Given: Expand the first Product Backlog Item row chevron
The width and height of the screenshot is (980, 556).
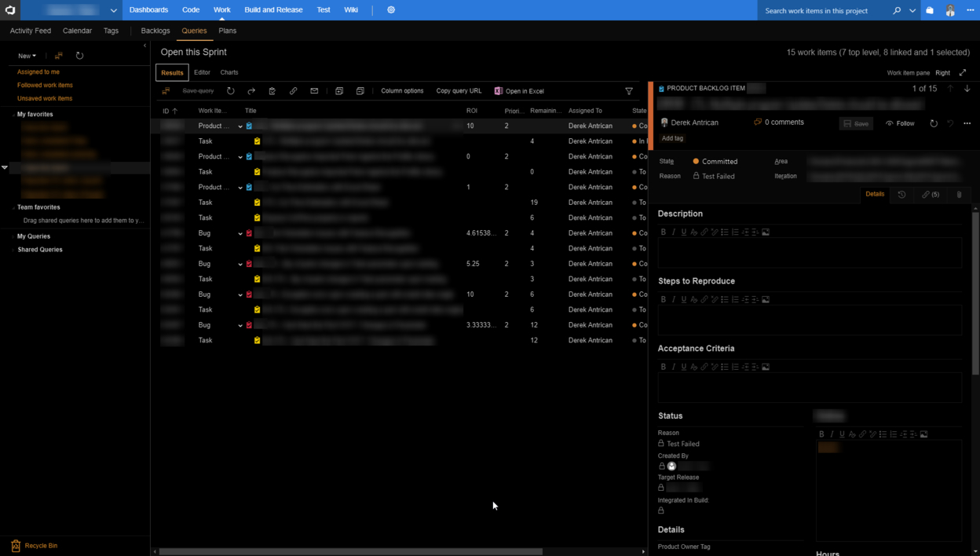Looking at the screenshot, I should tap(240, 125).
